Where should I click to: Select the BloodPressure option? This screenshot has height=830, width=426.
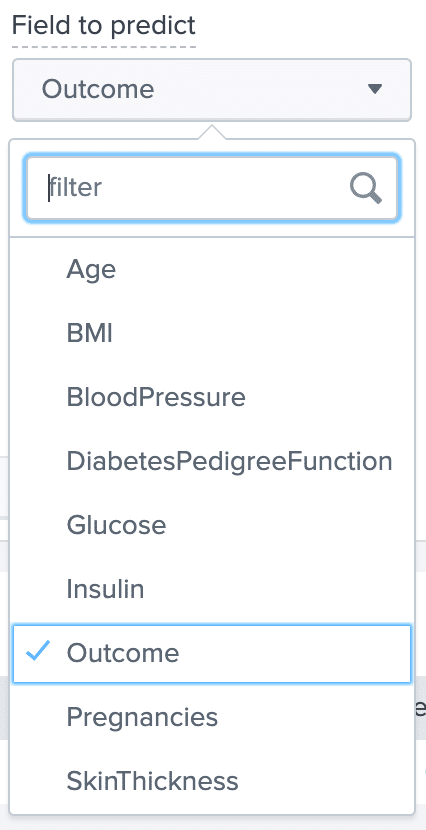[x=212, y=398]
